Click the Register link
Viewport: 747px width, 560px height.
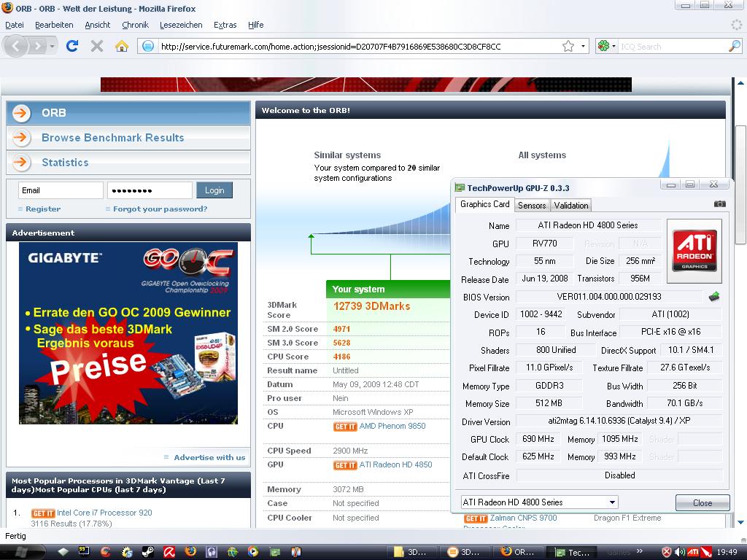(x=43, y=209)
